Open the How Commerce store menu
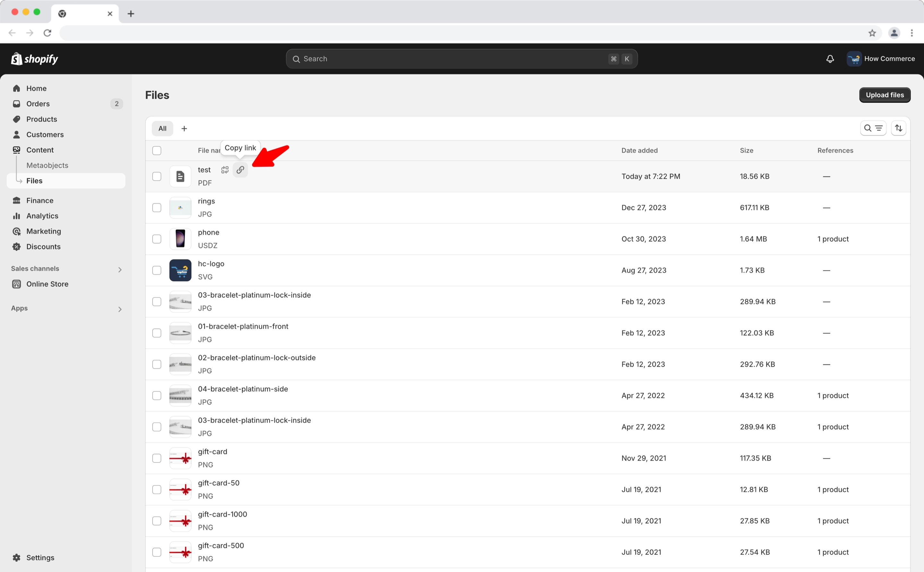Screen dimensions: 924x572 [x=881, y=59]
